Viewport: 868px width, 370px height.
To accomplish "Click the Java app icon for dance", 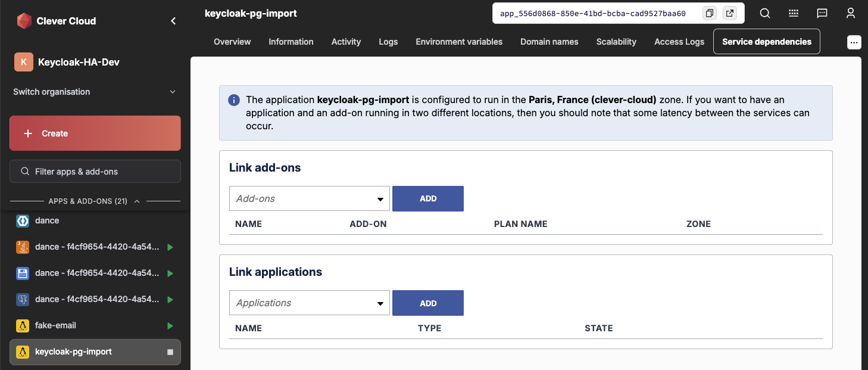I will [x=23, y=247].
